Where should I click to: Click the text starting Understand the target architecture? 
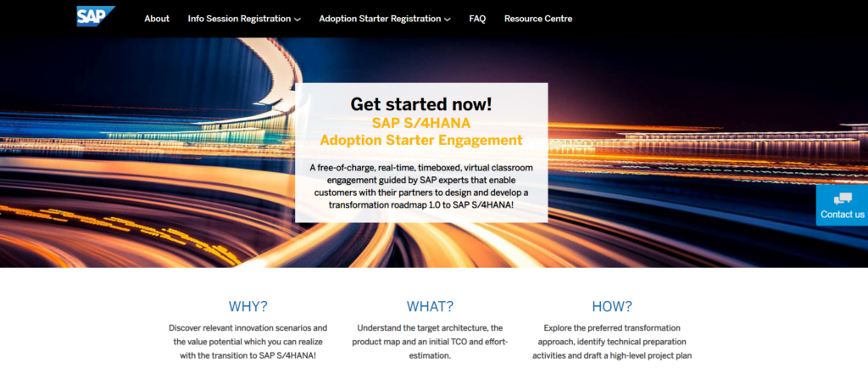pyautogui.click(x=430, y=342)
